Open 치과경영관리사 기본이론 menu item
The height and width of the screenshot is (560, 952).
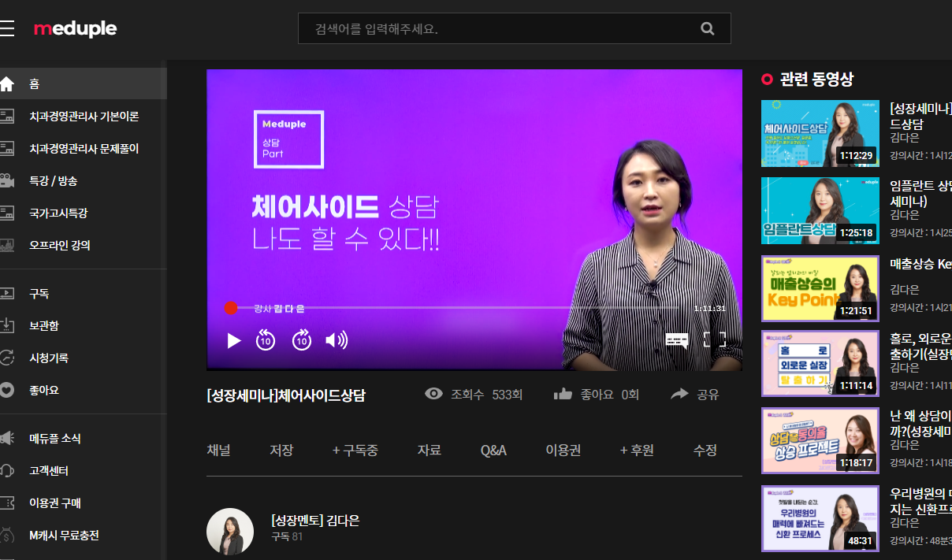[x=84, y=116]
